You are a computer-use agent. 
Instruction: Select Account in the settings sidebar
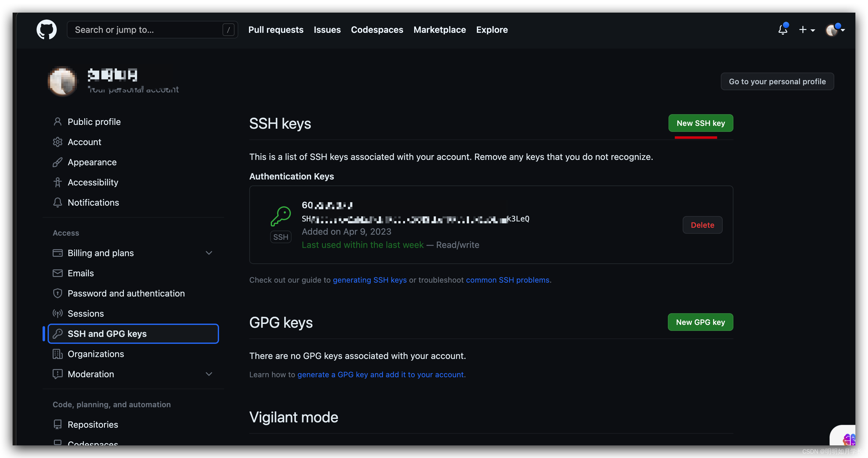[133, 142]
